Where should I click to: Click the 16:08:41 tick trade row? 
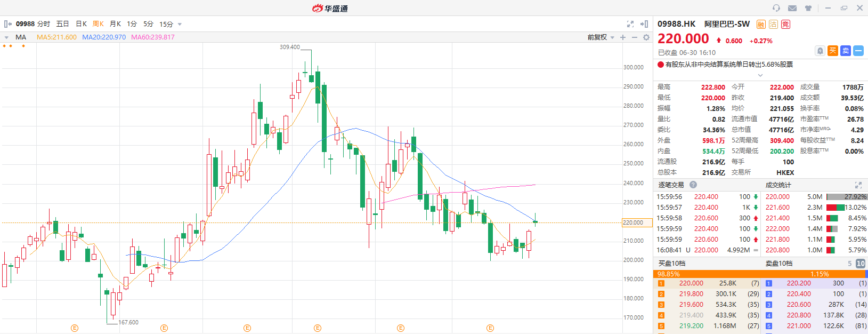[x=707, y=250]
